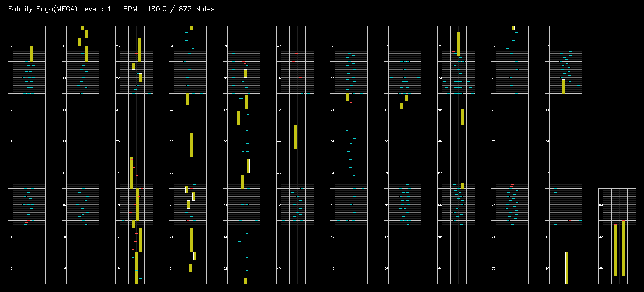The image size is (644, 292).
Task: Click the yellow hold note in measure 19
Action: point(131,173)
